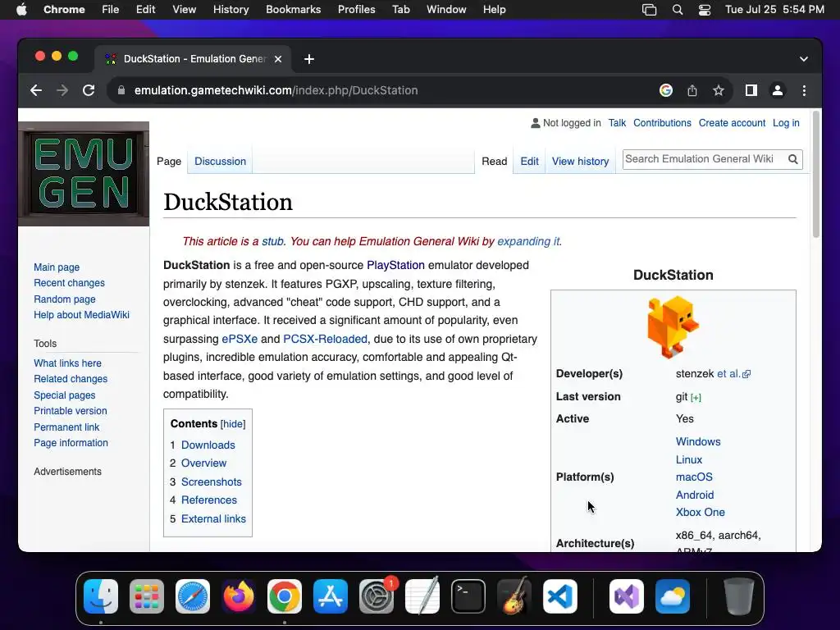Image resolution: width=840 pixels, height=630 pixels.
Task: Click the Apple menu icon
Action: point(21,10)
